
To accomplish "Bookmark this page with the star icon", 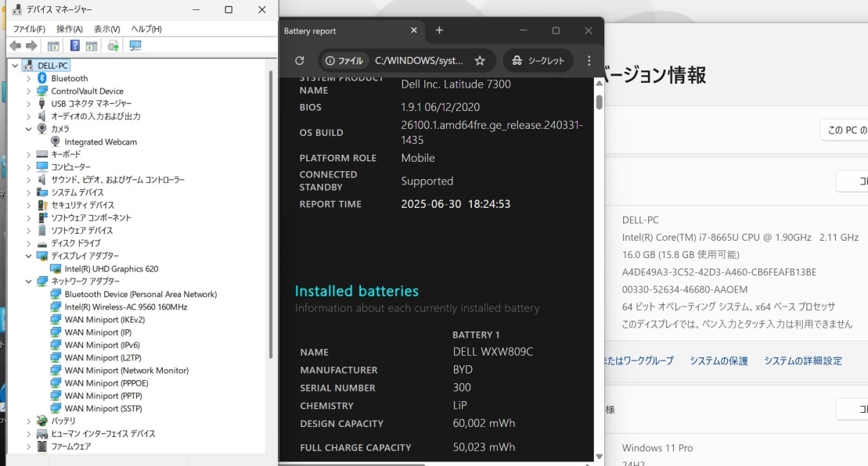I will click(480, 60).
